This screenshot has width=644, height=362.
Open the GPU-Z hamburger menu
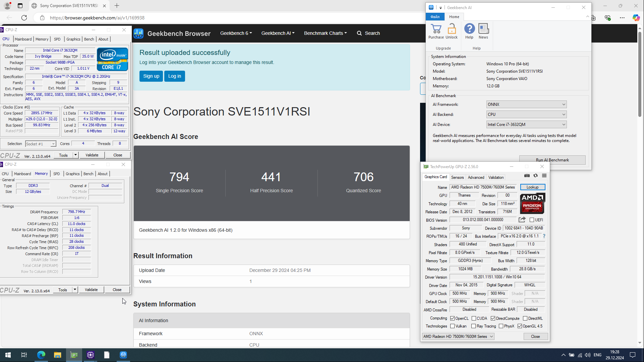544,176
